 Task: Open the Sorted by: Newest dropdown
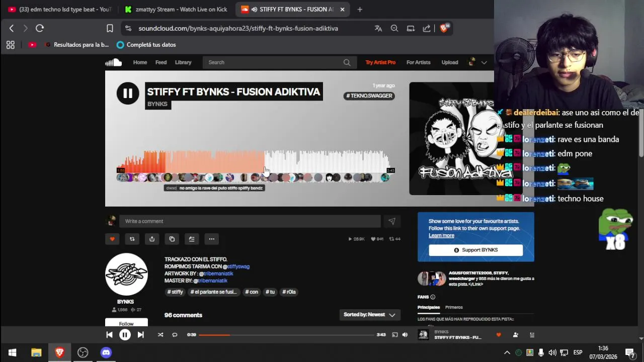coord(370,315)
